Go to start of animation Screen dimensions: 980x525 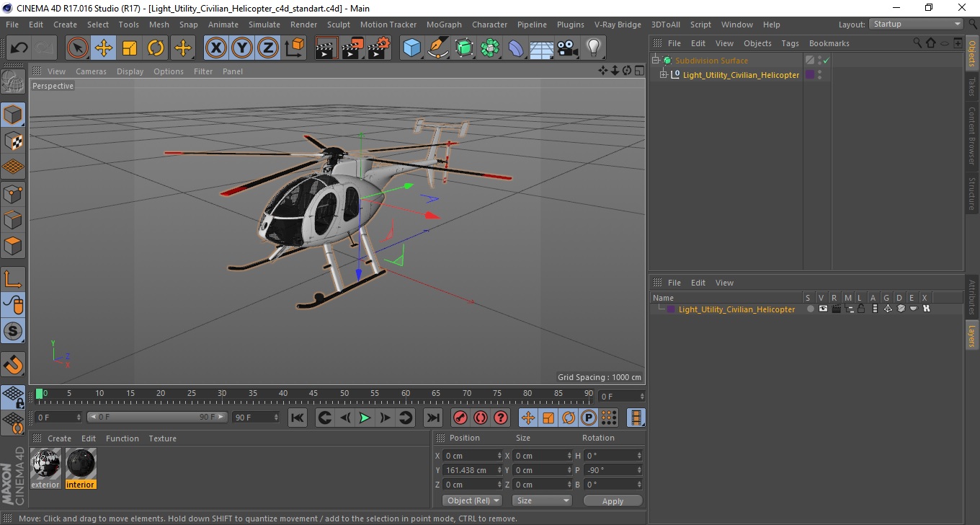click(x=298, y=418)
